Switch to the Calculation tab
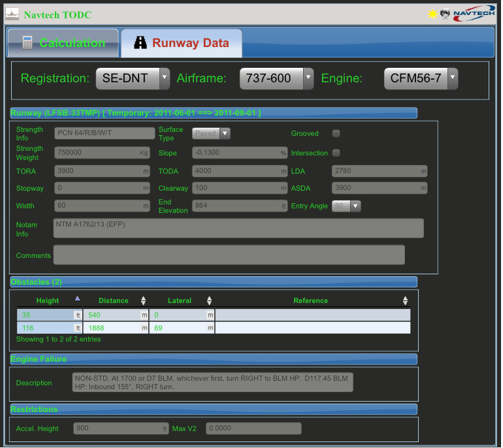The image size is (503, 448). click(x=63, y=43)
